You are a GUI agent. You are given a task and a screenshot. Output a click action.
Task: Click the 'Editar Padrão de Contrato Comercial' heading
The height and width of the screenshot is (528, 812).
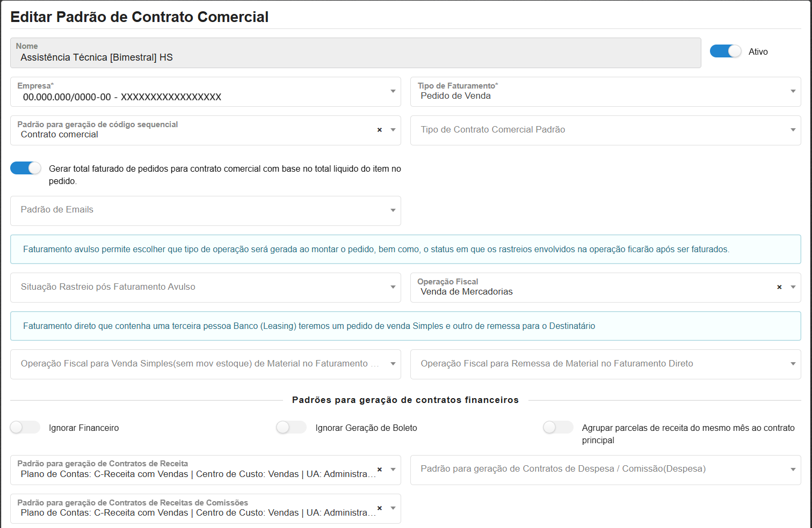pos(140,17)
